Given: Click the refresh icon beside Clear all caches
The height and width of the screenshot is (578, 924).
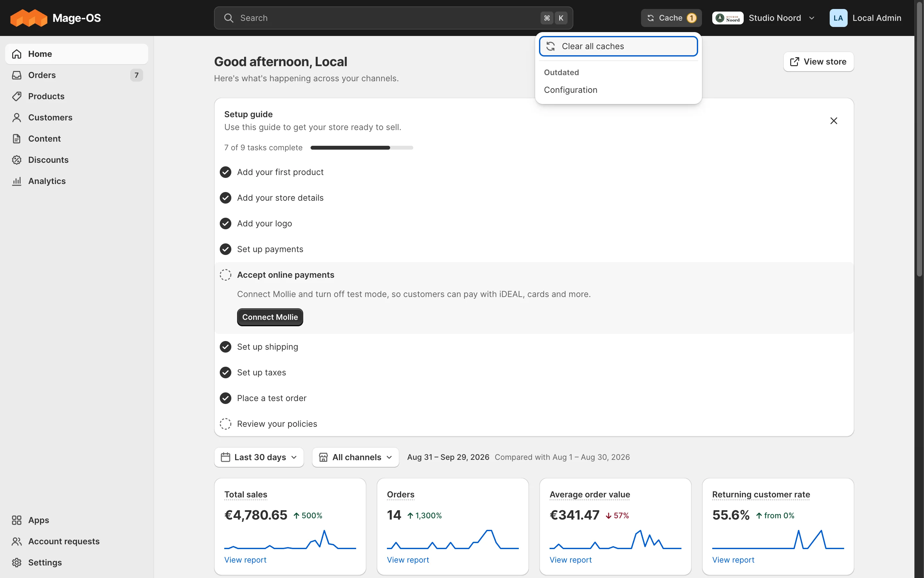Looking at the screenshot, I should tap(551, 46).
